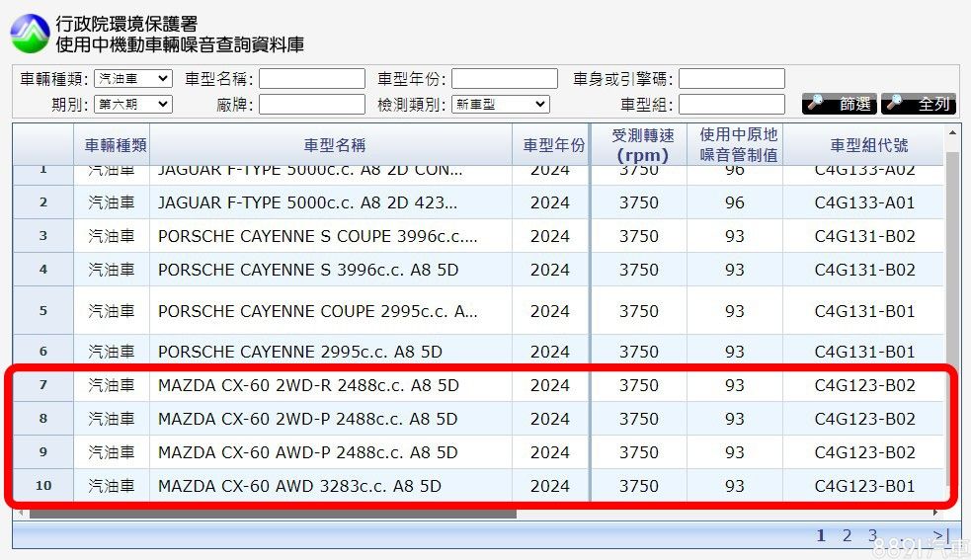This screenshot has height=560, width=971.
Task: Jump to the last page arrow
Action: pos(939,535)
